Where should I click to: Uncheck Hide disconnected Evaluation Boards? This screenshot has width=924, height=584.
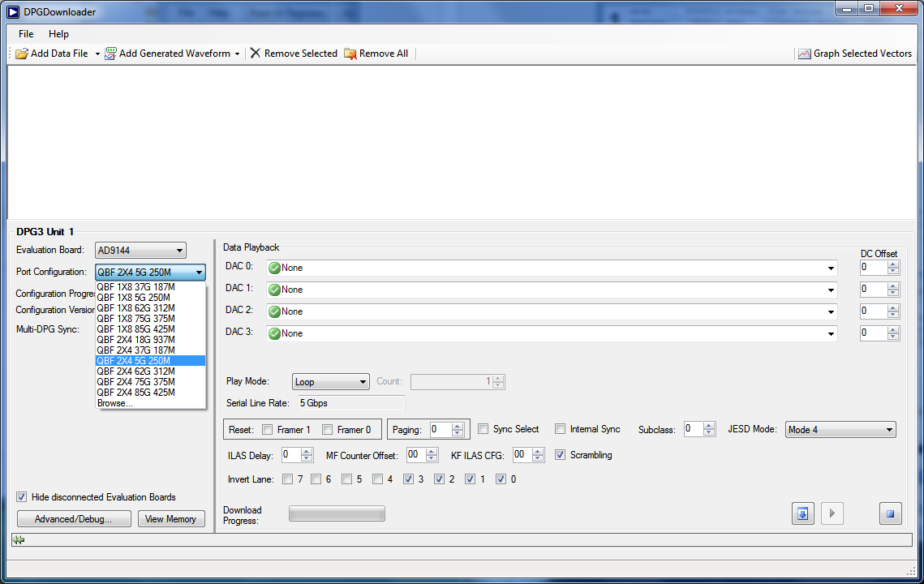click(22, 497)
